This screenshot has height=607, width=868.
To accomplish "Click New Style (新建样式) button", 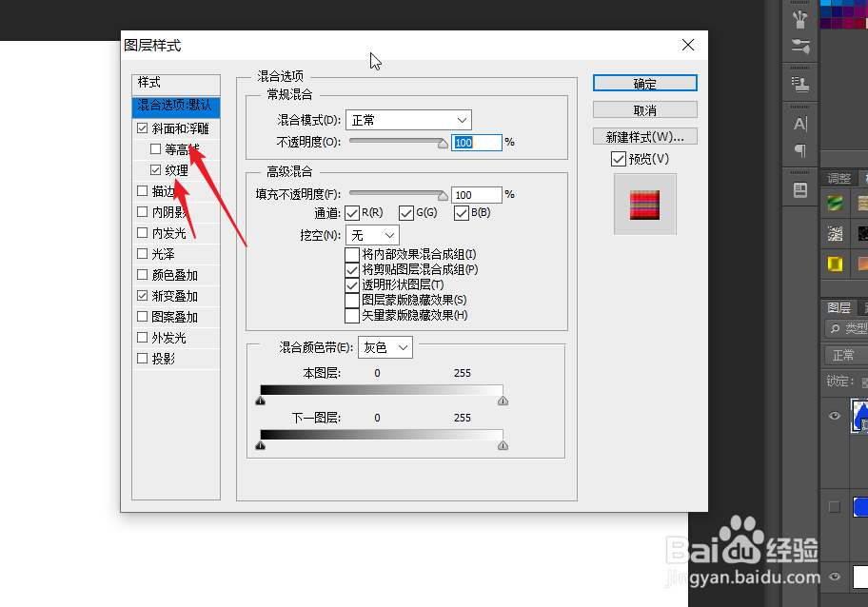I will [645, 136].
